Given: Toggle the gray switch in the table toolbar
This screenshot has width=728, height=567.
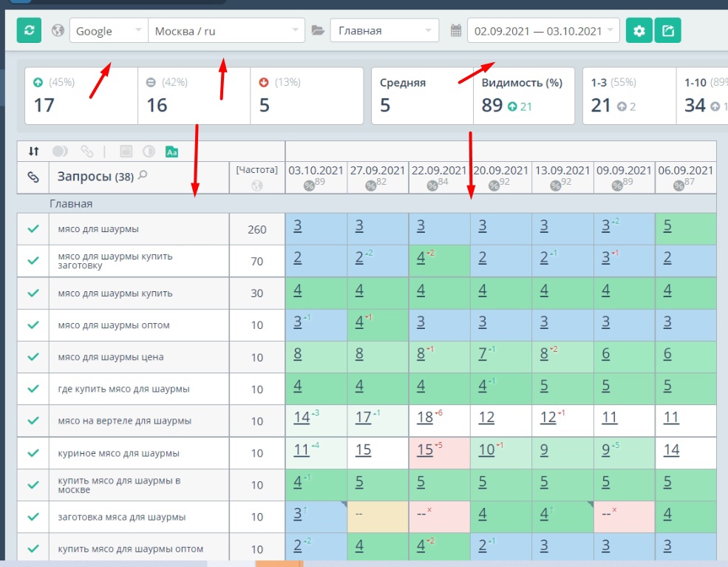Looking at the screenshot, I should [60, 151].
